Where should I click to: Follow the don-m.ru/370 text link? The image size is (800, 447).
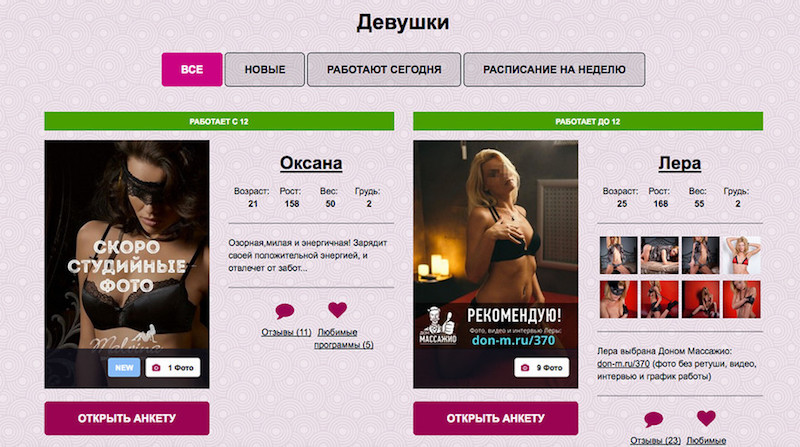tap(623, 364)
